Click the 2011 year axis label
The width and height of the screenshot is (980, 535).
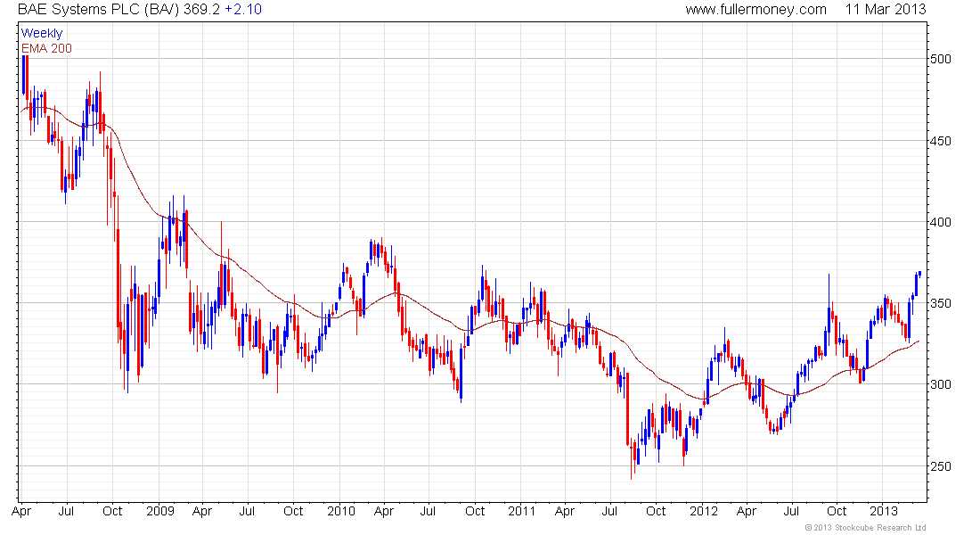click(x=522, y=511)
